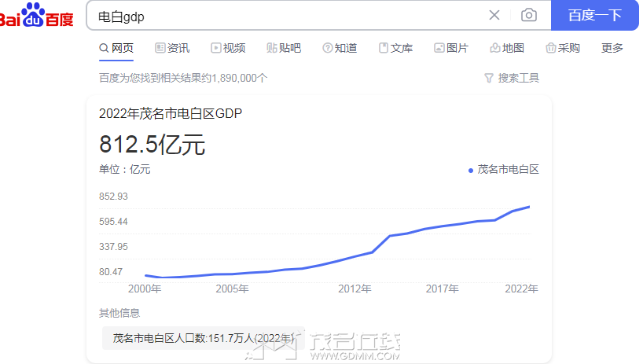Viewport: 643px width, 364px height.
Task: Select the 采购 shopping tab
Action: [x=563, y=49]
